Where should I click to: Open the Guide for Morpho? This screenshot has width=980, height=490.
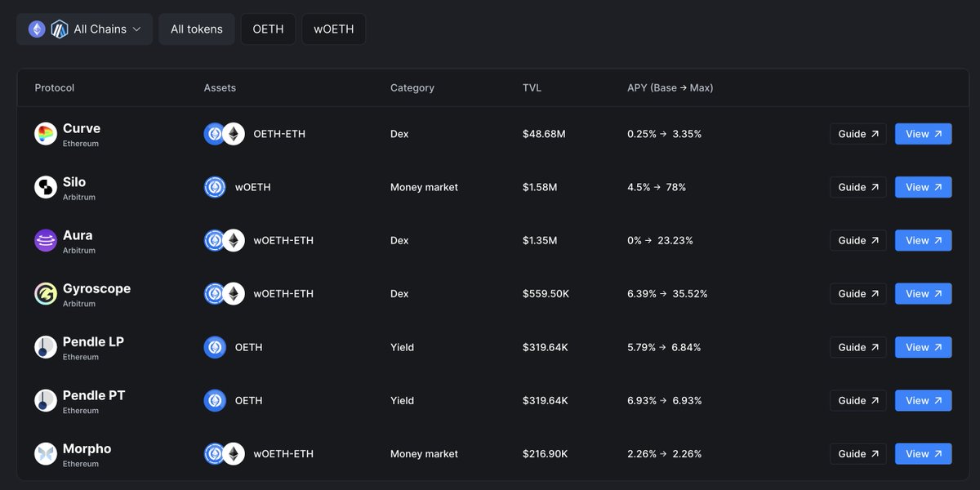[x=857, y=453]
